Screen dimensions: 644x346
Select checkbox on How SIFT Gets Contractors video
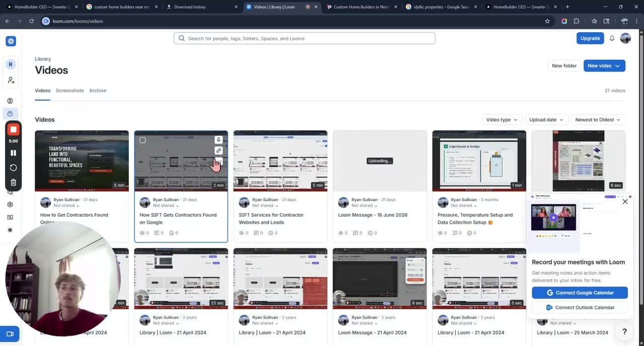click(142, 140)
